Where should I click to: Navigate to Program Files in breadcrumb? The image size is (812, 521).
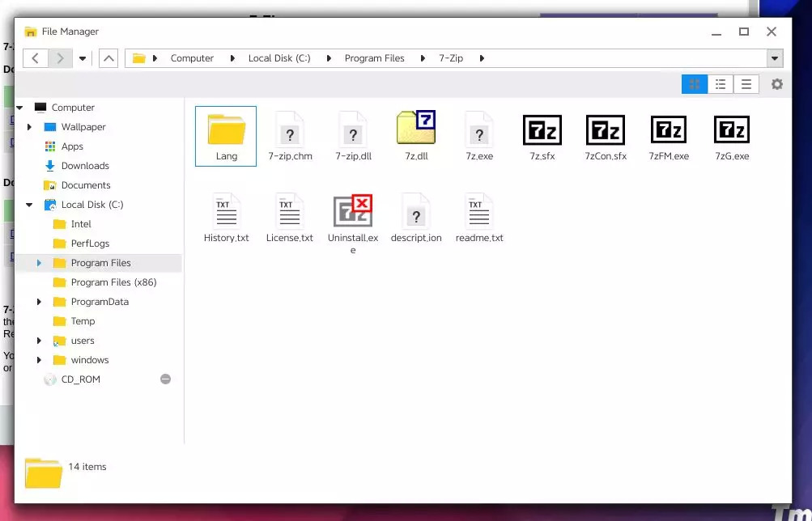coord(374,58)
